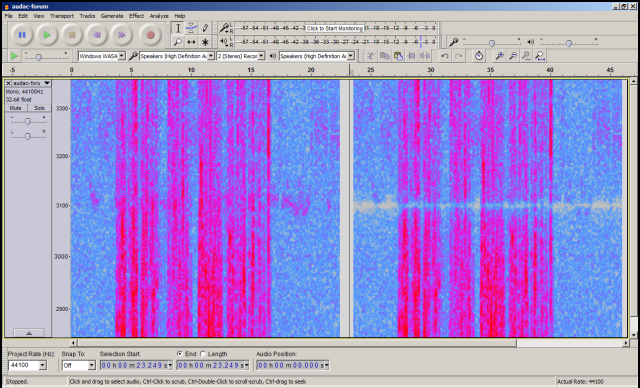Image resolution: width=640 pixels, height=388 pixels.
Task: Select the Envelope tool
Action: (x=191, y=28)
